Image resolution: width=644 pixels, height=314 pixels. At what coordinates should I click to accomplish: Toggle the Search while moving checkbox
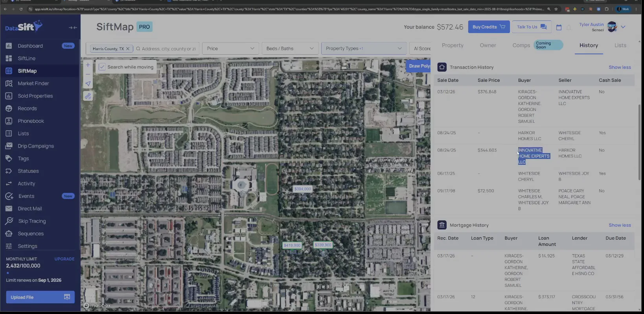point(102,67)
